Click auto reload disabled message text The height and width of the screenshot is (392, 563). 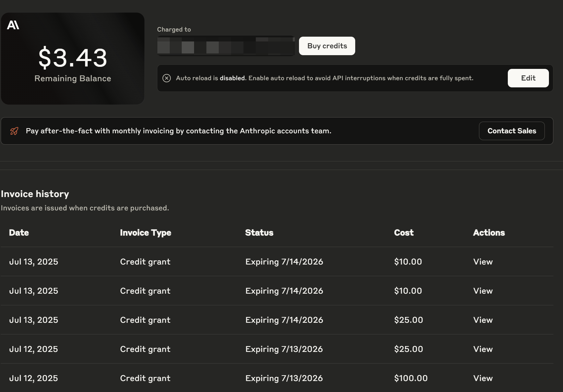324,78
